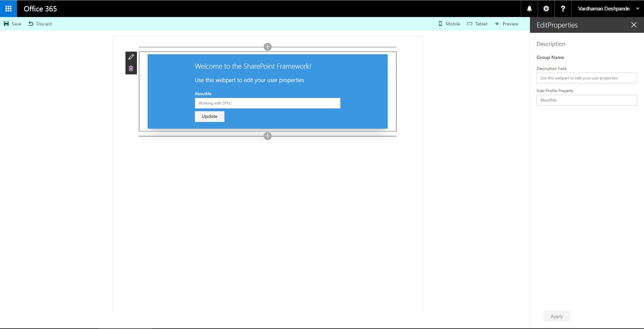Screen dimensions: 644x329
Task: Close the EditProperties pane
Action: [634, 25]
